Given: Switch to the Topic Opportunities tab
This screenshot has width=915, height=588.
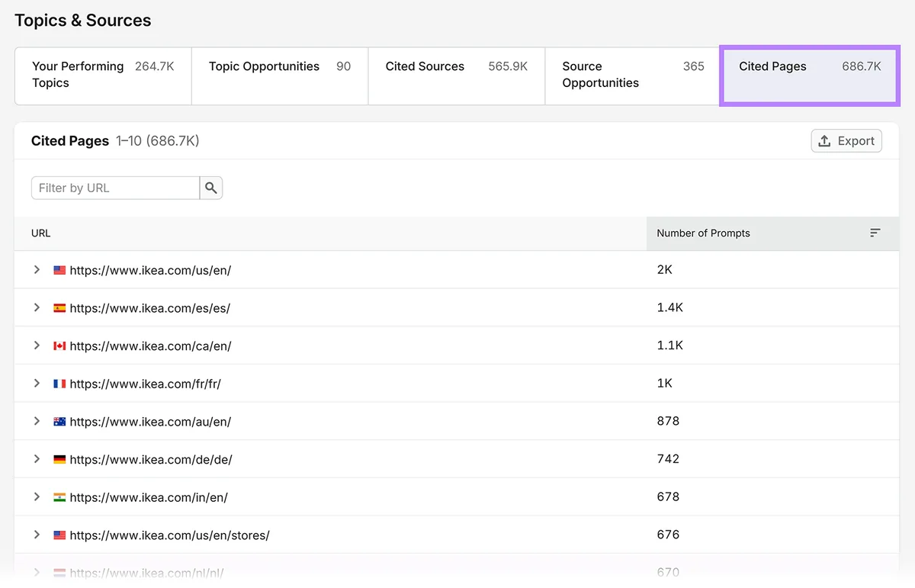Looking at the screenshot, I should (280, 76).
